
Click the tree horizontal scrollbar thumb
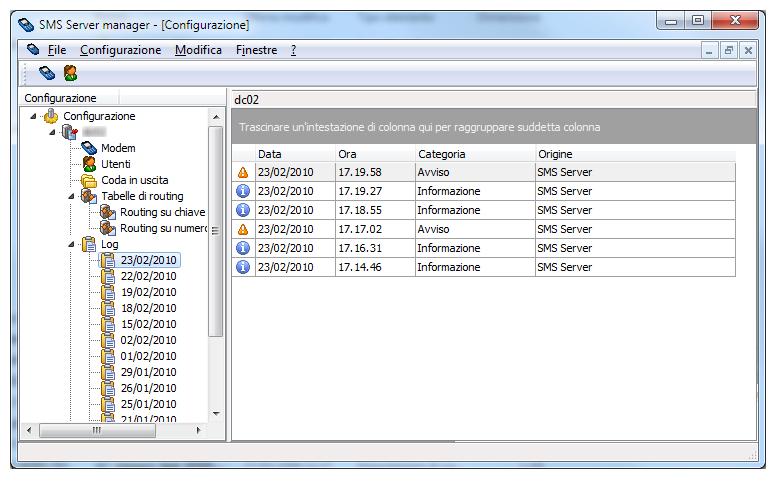97,431
